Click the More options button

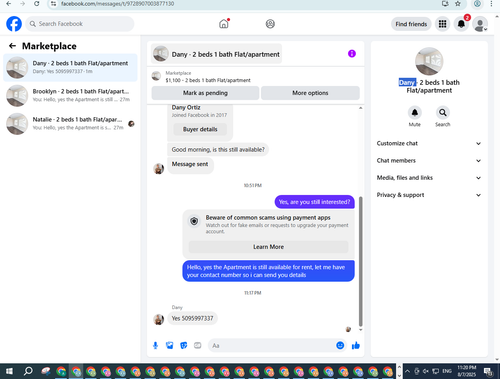point(310,93)
